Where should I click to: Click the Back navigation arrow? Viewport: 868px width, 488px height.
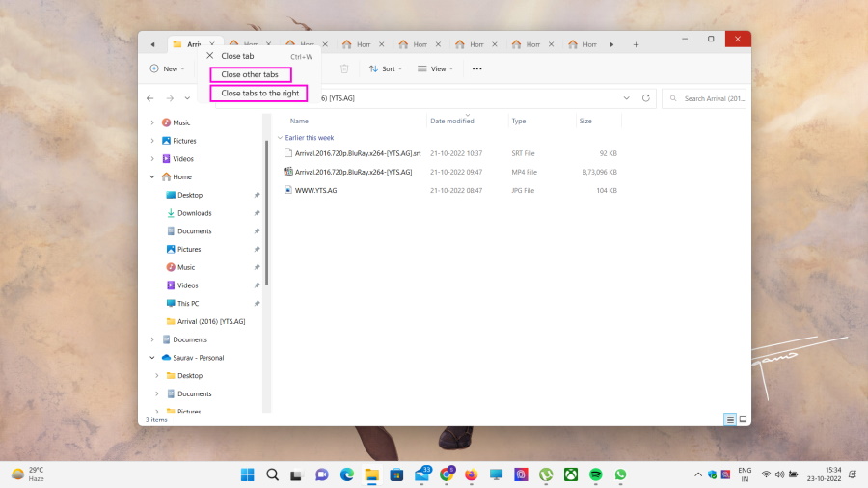pyautogui.click(x=150, y=98)
